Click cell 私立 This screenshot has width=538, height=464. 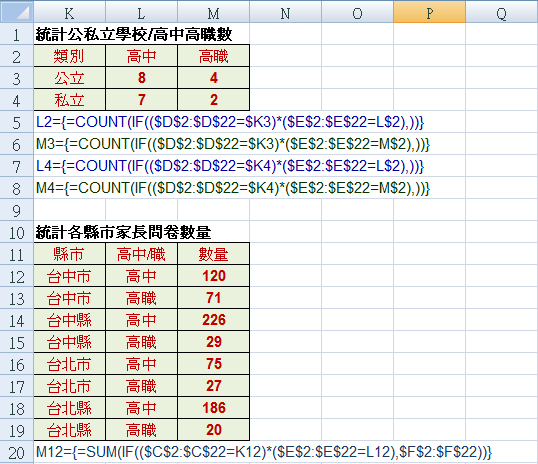pos(69,100)
